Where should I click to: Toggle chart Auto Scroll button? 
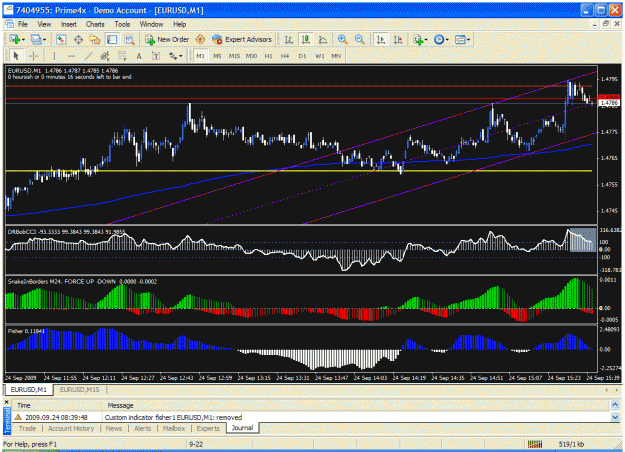381,39
